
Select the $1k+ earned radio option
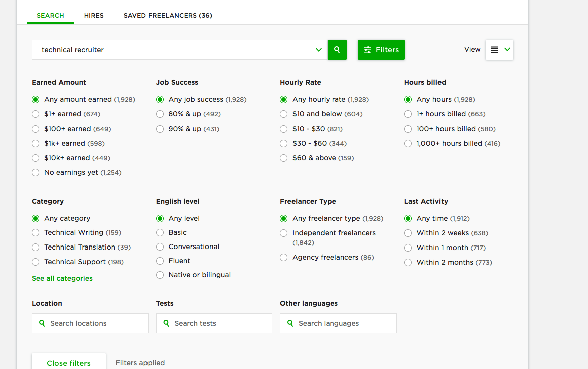tap(35, 144)
